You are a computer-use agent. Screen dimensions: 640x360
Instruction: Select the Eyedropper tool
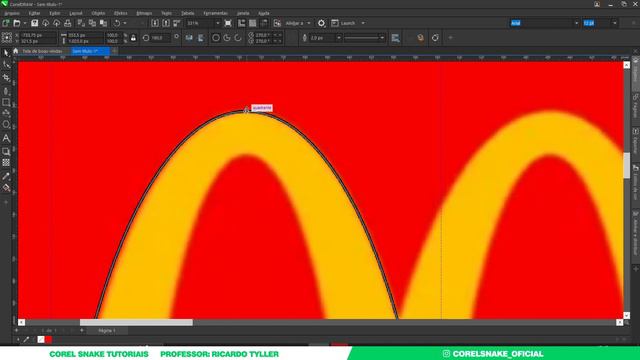click(6, 176)
